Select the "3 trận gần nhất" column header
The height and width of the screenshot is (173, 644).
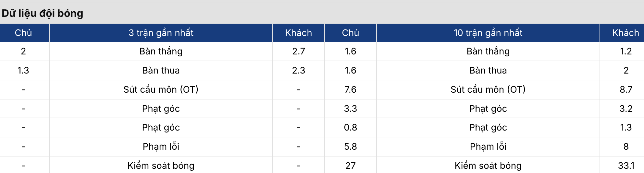(x=161, y=33)
